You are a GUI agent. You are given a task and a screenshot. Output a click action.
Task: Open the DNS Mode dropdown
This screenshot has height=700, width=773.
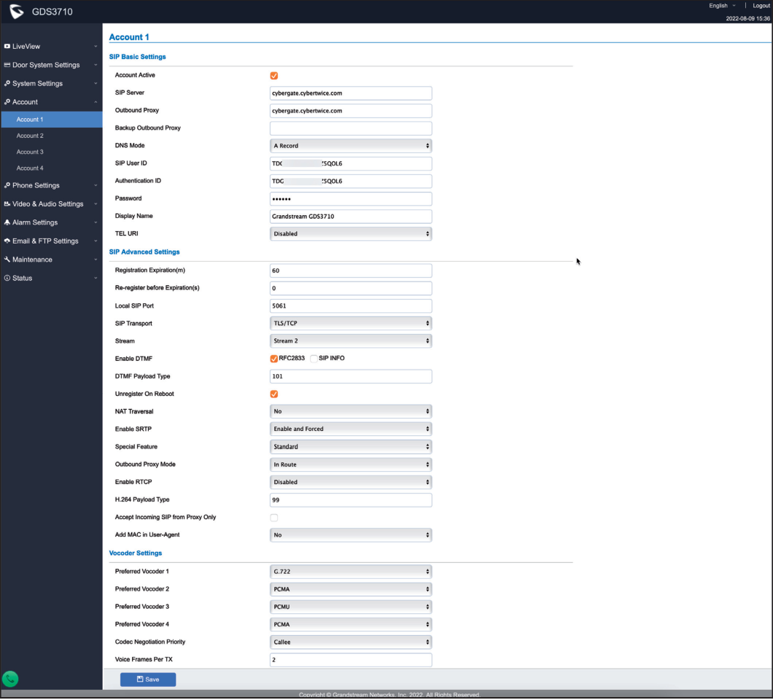351,145
